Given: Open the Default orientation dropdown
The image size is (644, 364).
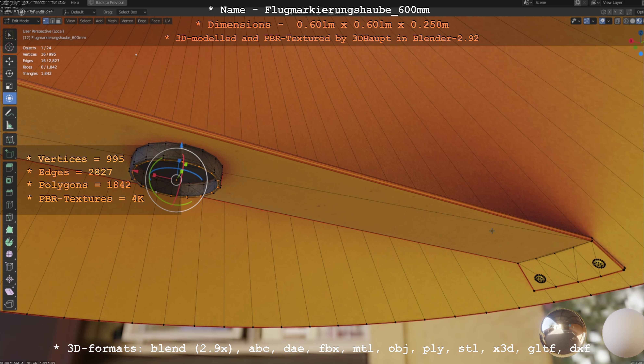Looking at the screenshot, I should [x=79, y=12].
